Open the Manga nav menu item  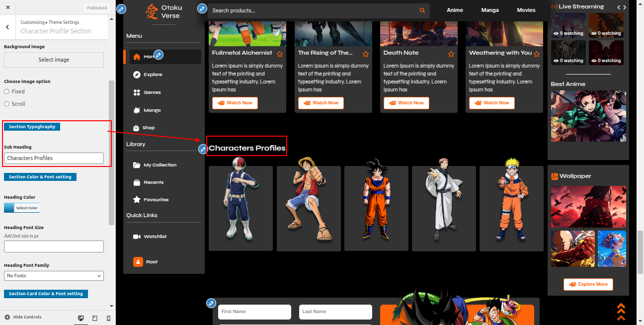pyautogui.click(x=489, y=10)
